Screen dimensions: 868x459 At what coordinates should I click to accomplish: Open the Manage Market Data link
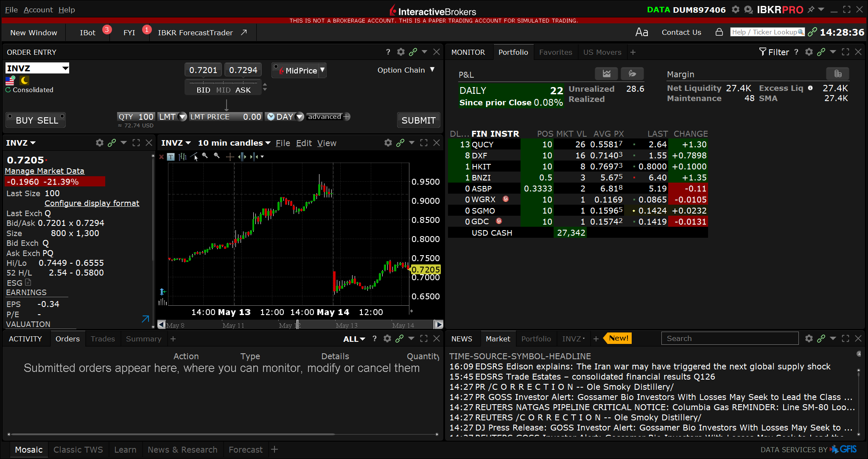[x=45, y=171]
